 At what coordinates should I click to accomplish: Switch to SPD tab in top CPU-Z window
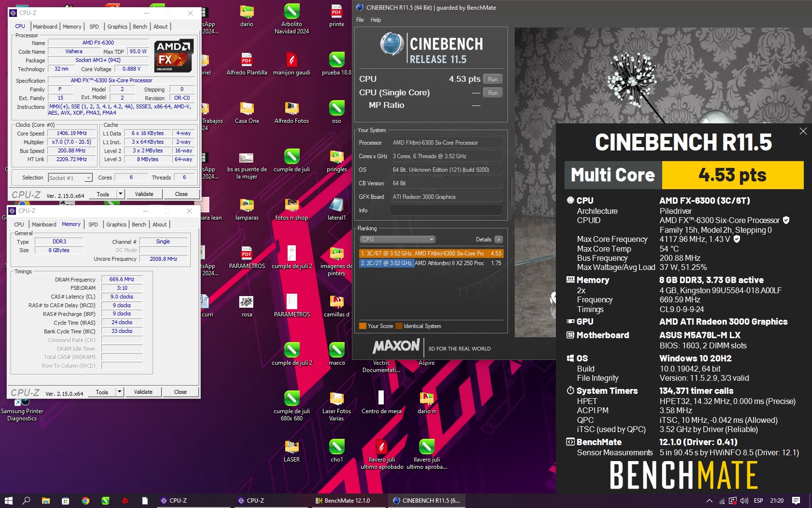pyautogui.click(x=94, y=27)
